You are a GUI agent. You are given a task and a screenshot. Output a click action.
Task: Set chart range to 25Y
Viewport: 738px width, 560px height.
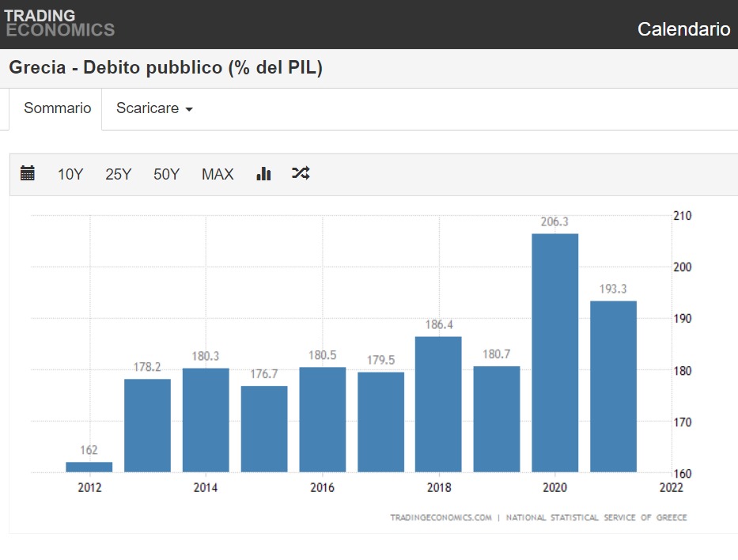click(x=118, y=174)
